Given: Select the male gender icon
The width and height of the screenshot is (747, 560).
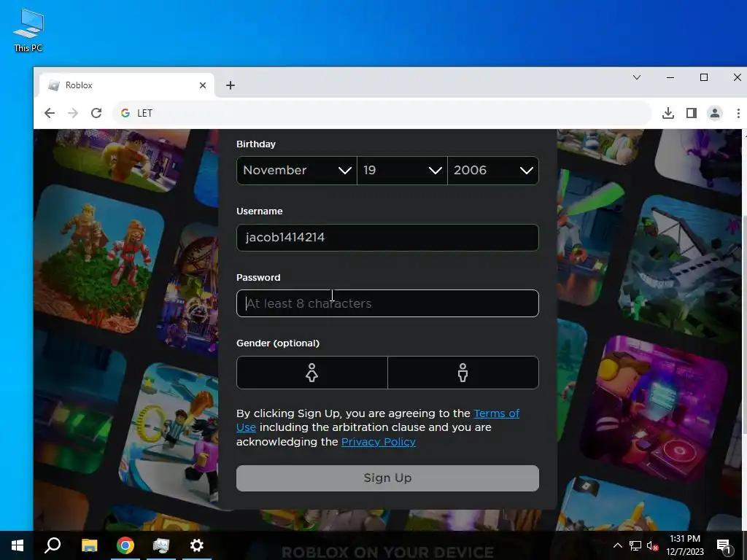Looking at the screenshot, I should [x=462, y=373].
